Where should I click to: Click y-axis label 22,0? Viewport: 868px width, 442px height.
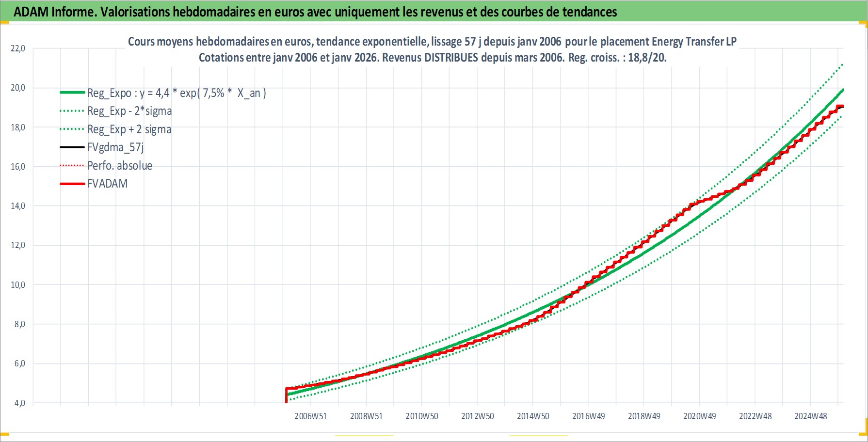(x=18, y=48)
